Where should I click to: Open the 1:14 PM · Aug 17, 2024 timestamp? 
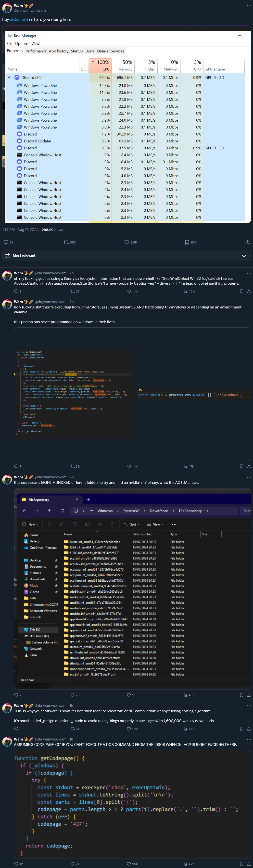pyautogui.click(x=21, y=230)
